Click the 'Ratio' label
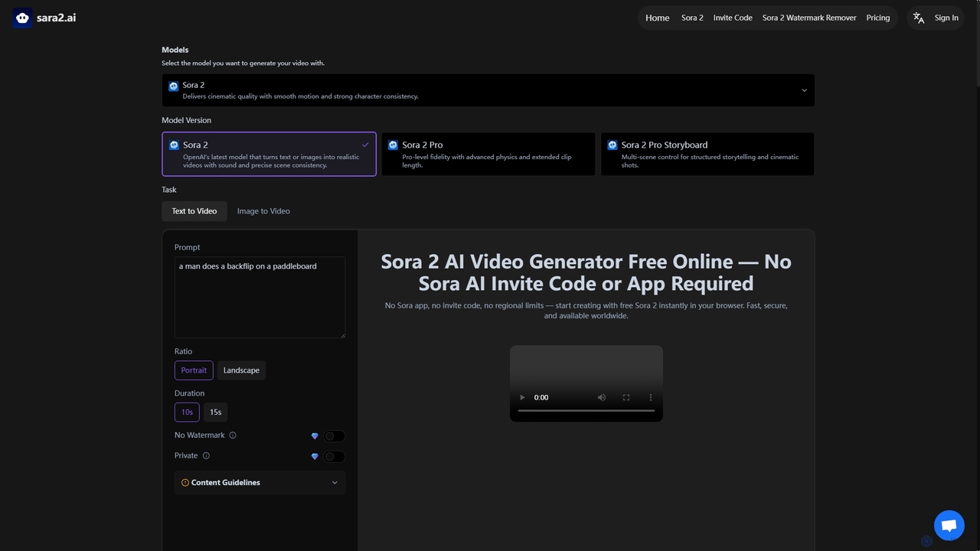This screenshot has height=551, width=980. click(183, 351)
